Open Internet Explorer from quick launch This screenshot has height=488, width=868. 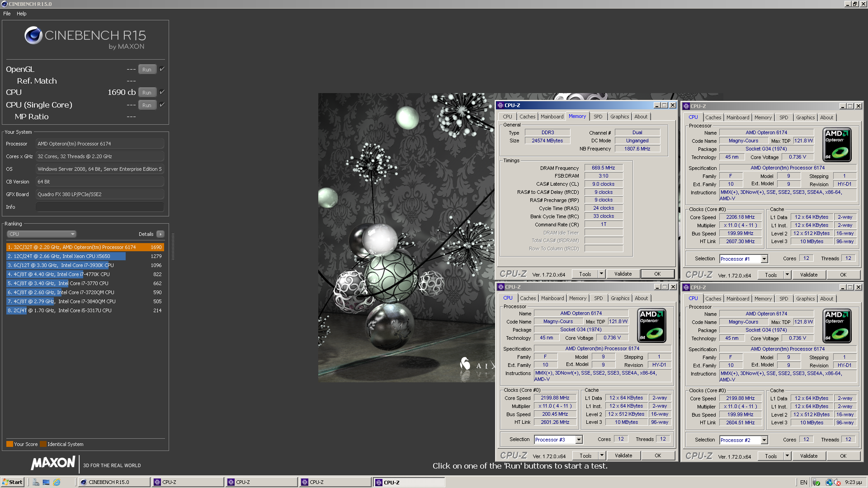pyautogui.click(x=57, y=482)
